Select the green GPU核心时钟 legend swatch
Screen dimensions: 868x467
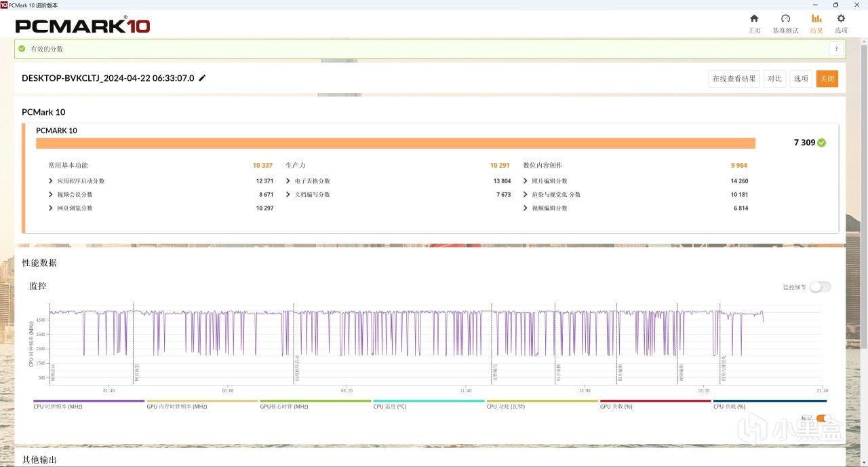click(x=315, y=401)
